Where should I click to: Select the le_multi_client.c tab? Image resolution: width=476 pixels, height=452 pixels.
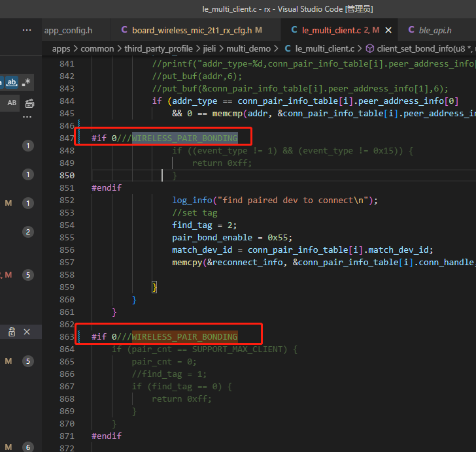[331, 30]
